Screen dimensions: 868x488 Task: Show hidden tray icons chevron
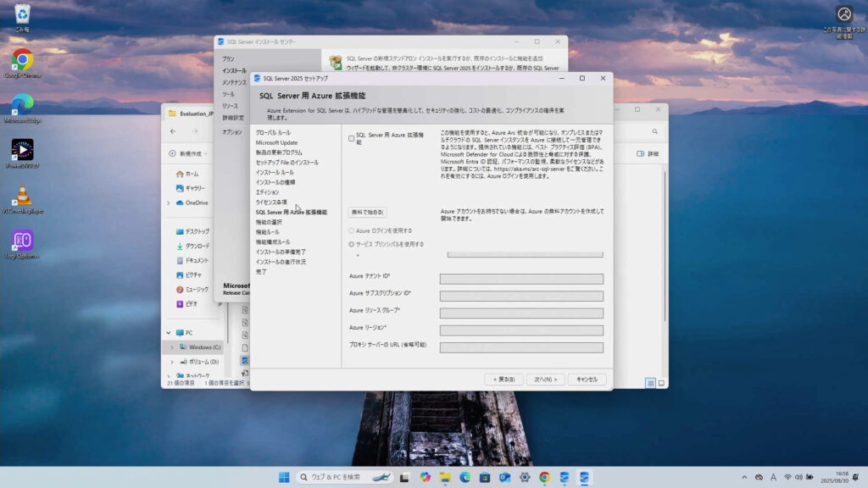[x=744, y=478]
